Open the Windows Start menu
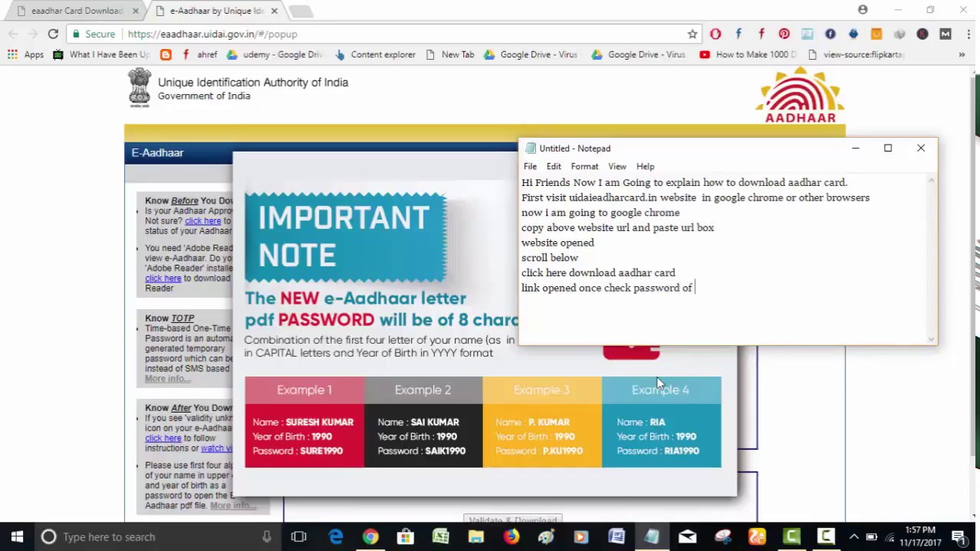The image size is (980, 551). pos(17,536)
